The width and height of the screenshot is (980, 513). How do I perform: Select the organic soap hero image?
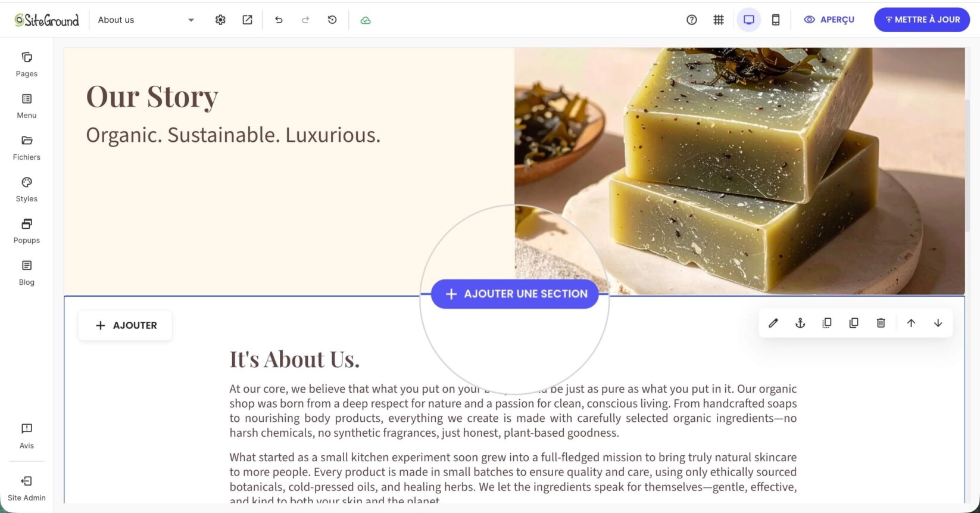point(739,171)
